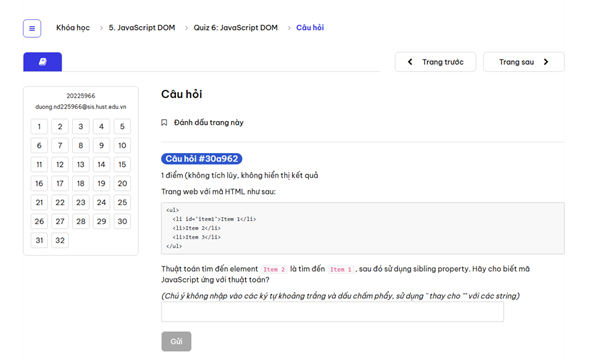Jump to question 5
This screenshot has width=602, height=360.
[x=122, y=126]
